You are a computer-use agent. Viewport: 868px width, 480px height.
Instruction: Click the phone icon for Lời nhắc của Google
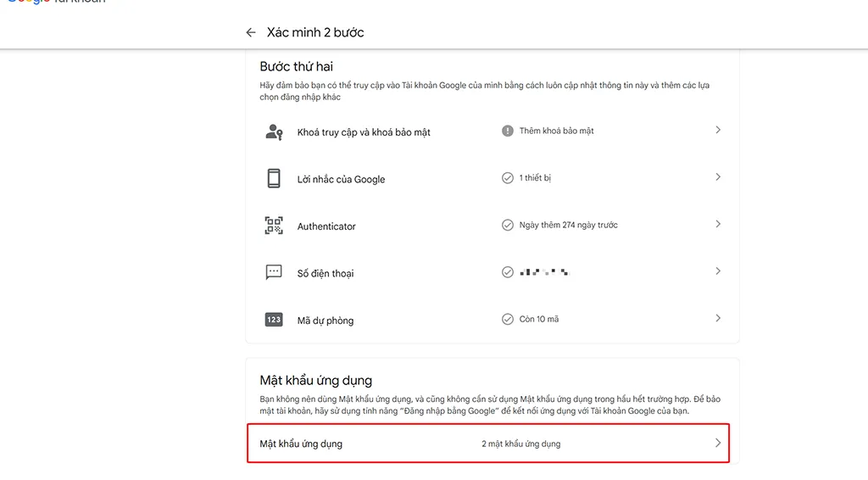[274, 178]
